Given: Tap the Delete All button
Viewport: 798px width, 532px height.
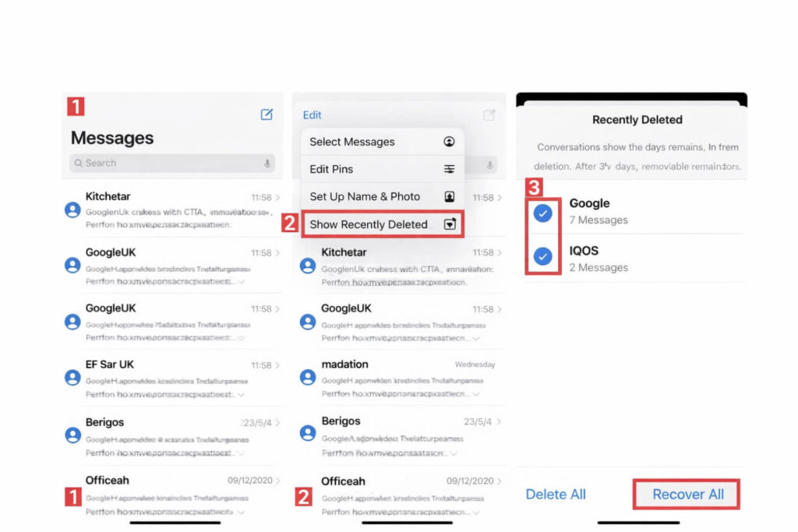Looking at the screenshot, I should point(556,494).
